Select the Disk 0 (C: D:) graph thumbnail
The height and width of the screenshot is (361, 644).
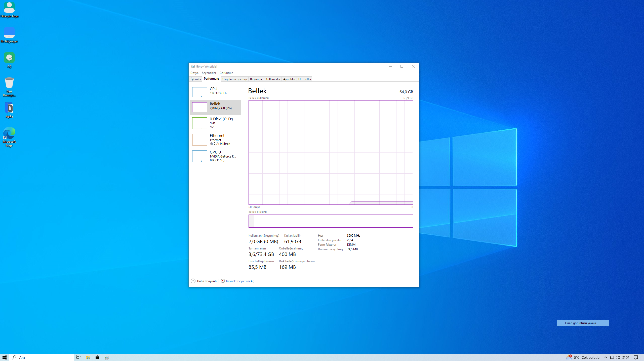click(x=199, y=123)
